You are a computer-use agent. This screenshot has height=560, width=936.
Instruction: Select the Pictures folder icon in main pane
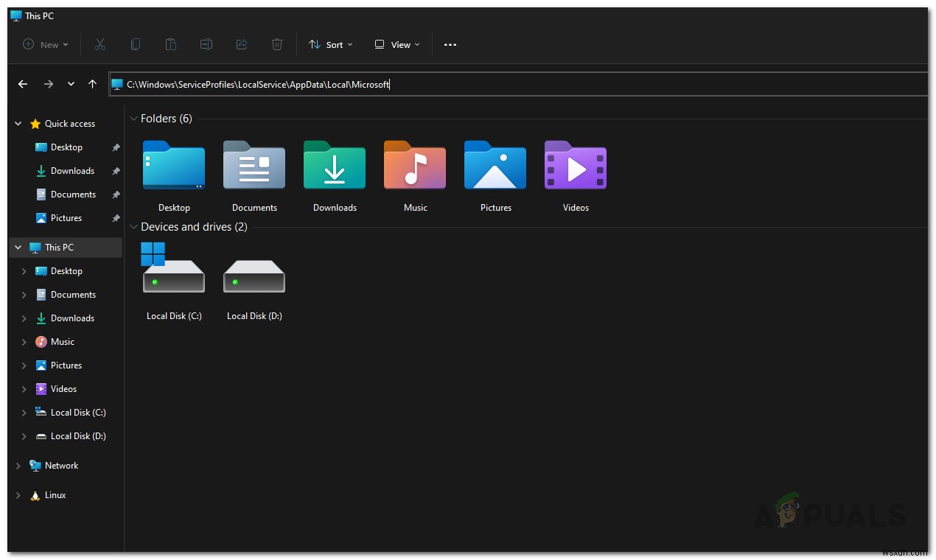495,165
